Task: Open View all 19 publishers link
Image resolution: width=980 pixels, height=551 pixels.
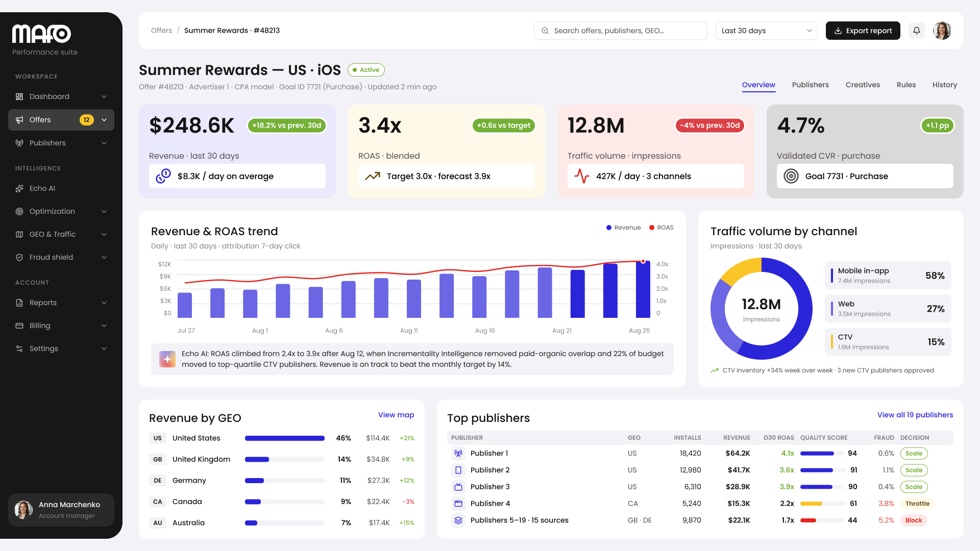Action: [x=915, y=415]
